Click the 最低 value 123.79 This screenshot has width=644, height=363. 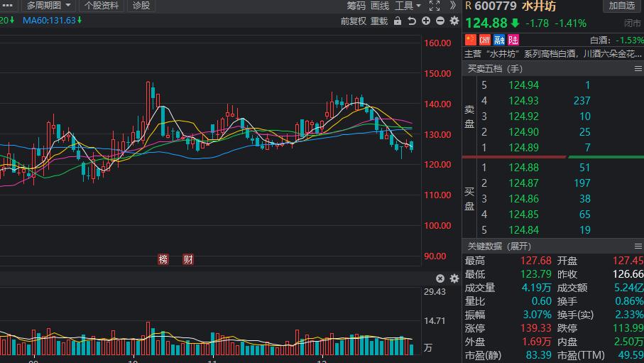pyautogui.click(x=535, y=274)
